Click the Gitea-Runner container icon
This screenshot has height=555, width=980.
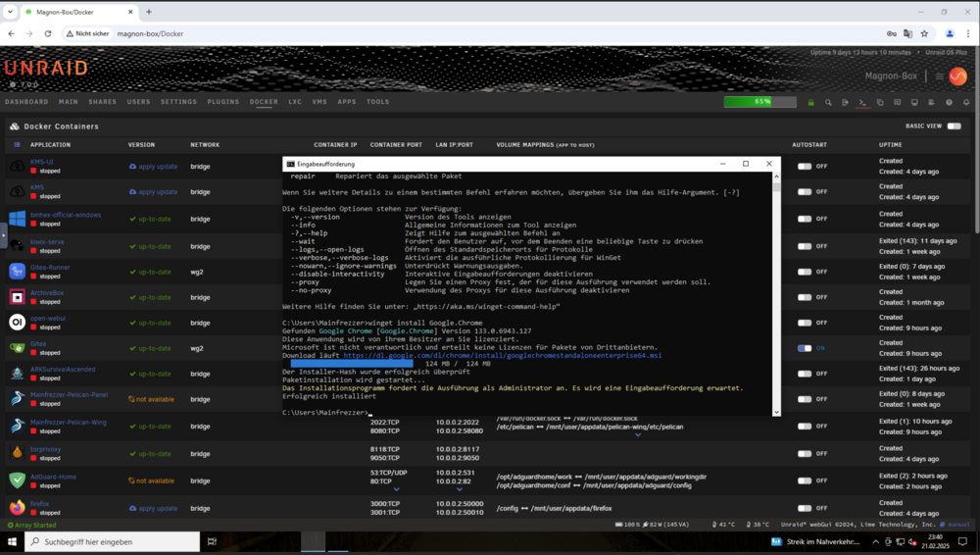[17, 271]
